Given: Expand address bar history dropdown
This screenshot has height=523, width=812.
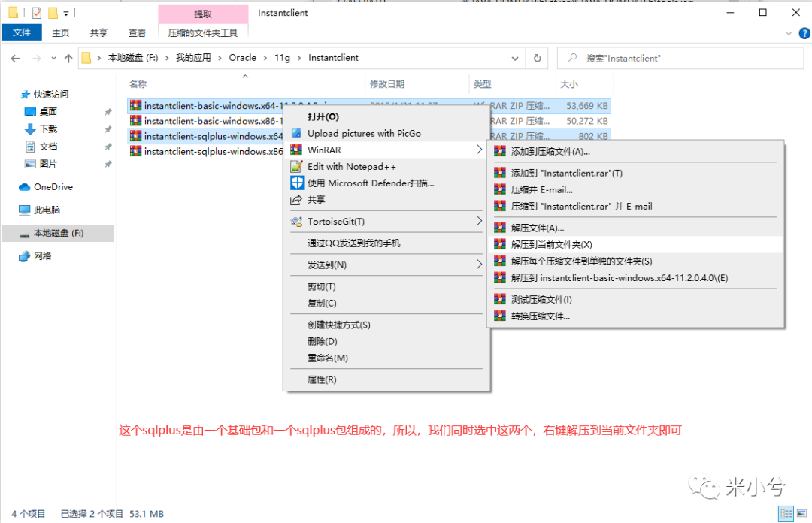Looking at the screenshot, I should click(515, 58).
